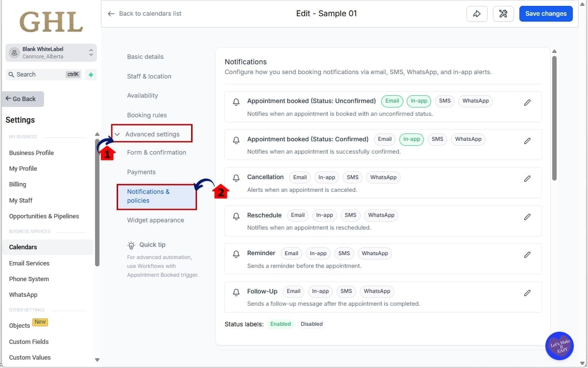Open the Let's Make It Easy badge
Image resolution: width=588 pixels, height=368 pixels.
point(559,346)
